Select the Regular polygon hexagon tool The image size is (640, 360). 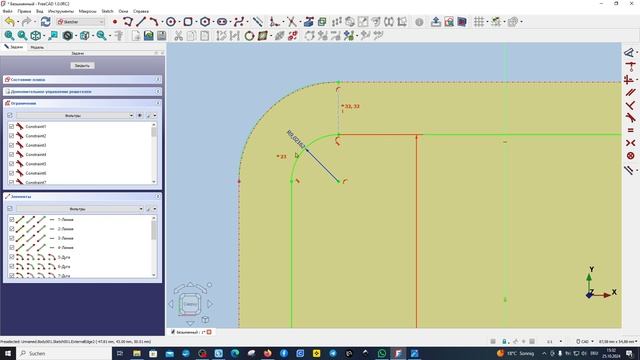click(205, 22)
